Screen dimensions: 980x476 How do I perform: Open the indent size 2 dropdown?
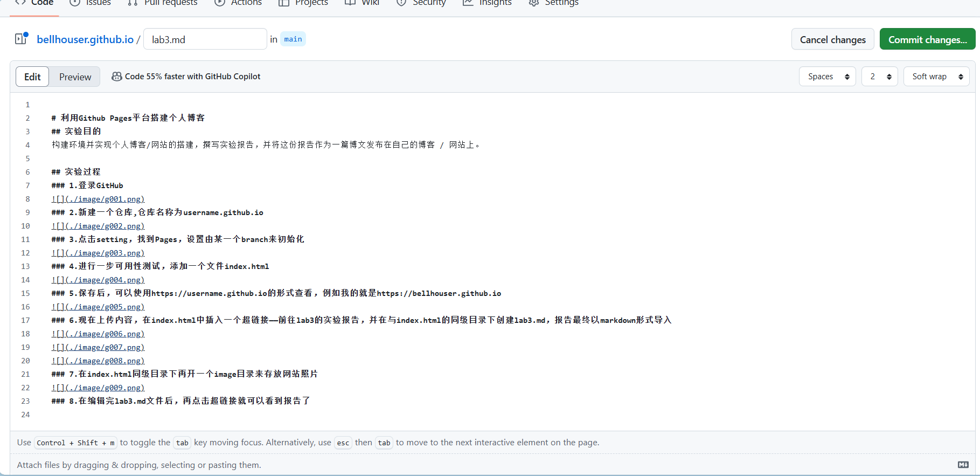pyautogui.click(x=879, y=77)
